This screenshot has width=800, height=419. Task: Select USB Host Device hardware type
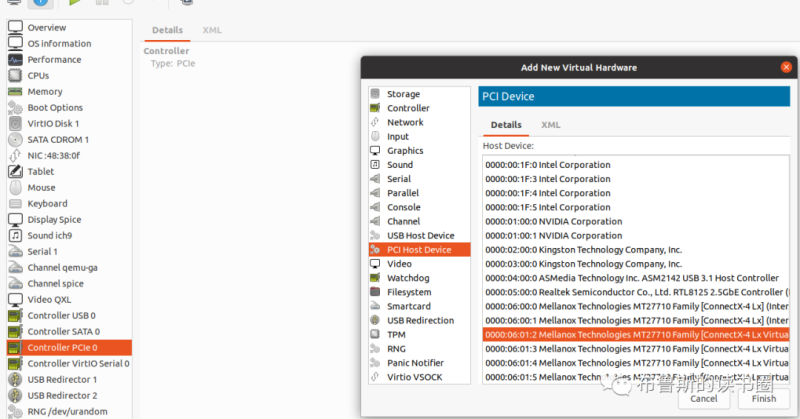click(419, 235)
